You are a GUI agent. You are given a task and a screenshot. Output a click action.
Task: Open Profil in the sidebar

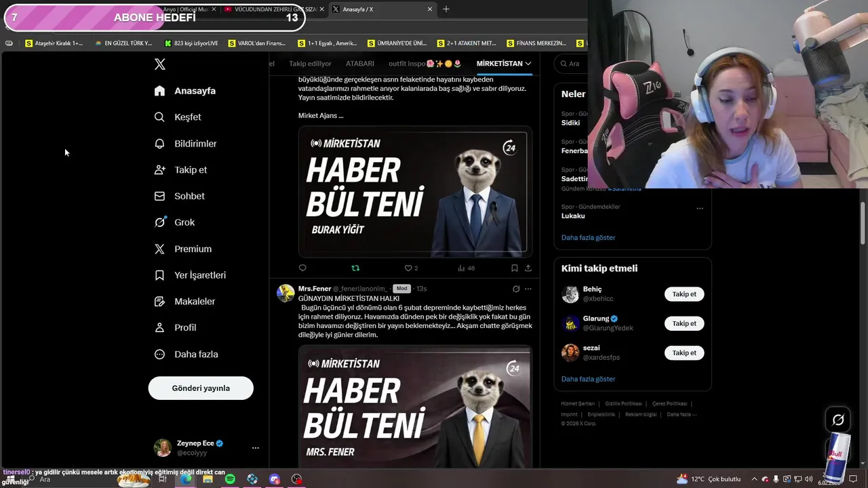(176, 327)
